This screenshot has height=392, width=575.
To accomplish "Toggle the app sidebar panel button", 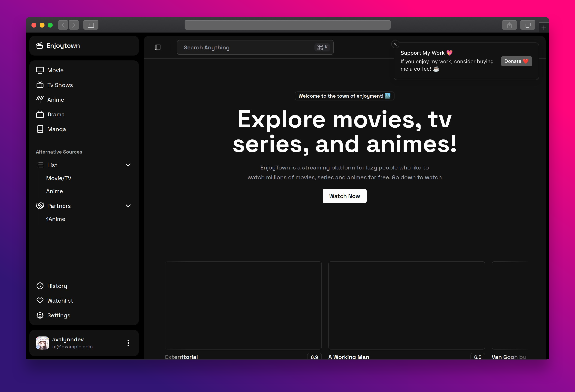I will point(158,48).
